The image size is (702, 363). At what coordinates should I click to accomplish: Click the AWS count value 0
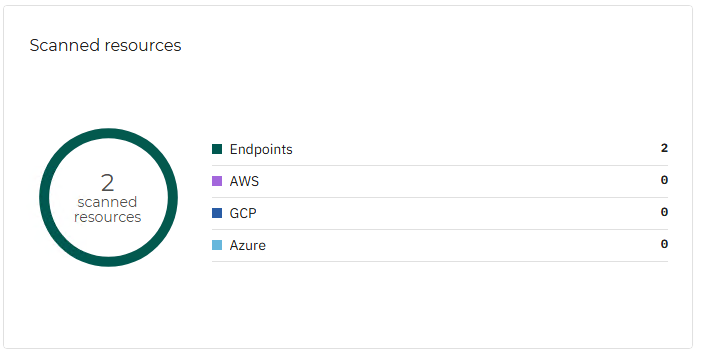tap(664, 180)
